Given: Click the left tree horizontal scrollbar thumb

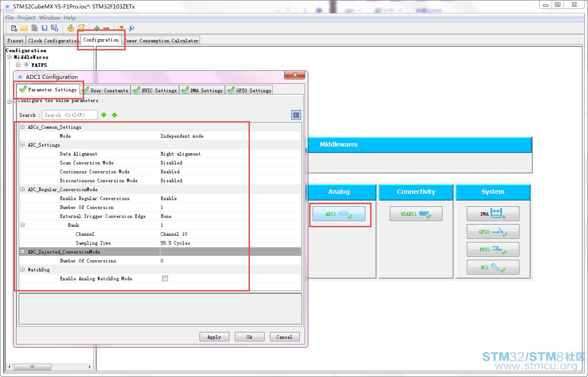Looking at the screenshot, I should point(32,367).
